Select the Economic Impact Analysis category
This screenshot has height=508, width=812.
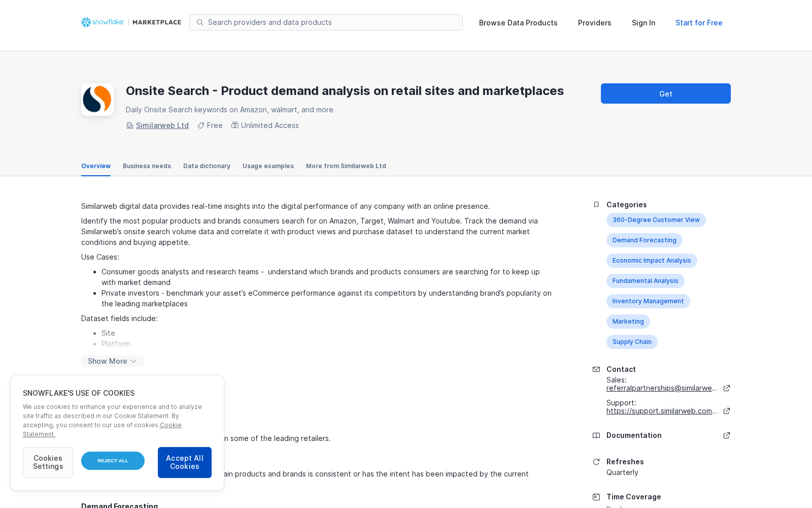652,261
